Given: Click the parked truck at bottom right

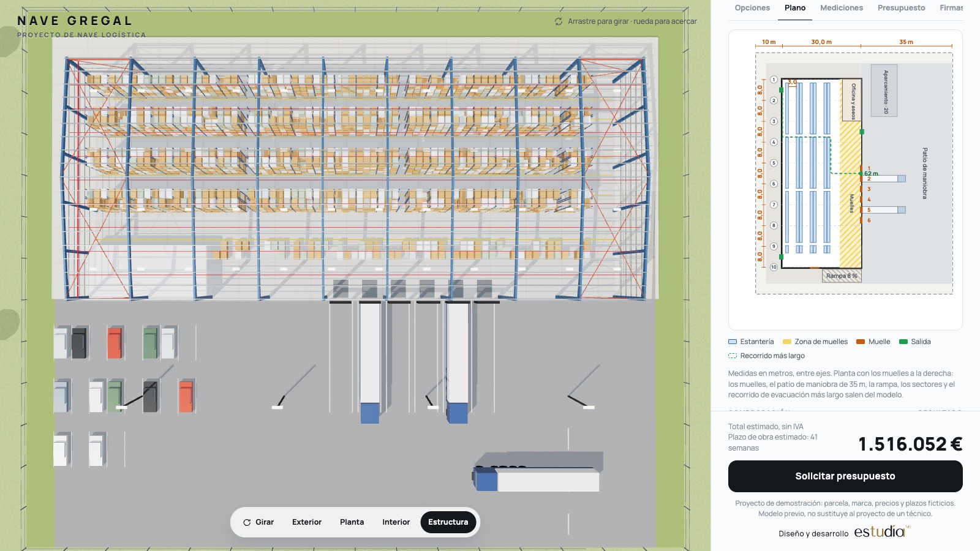Looking at the screenshot, I should click(x=537, y=479).
